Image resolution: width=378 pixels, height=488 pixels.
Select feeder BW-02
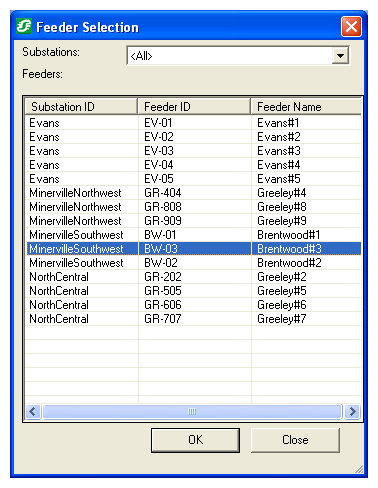161,263
